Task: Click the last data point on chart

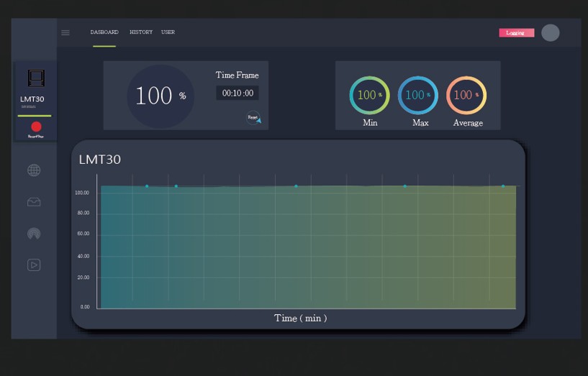Action: pos(502,186)
